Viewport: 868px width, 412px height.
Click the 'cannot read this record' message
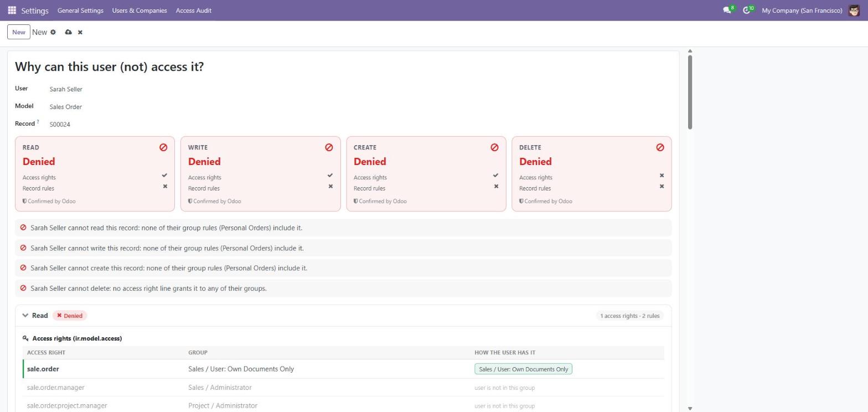pyautogui.click(x=343, y=228)
